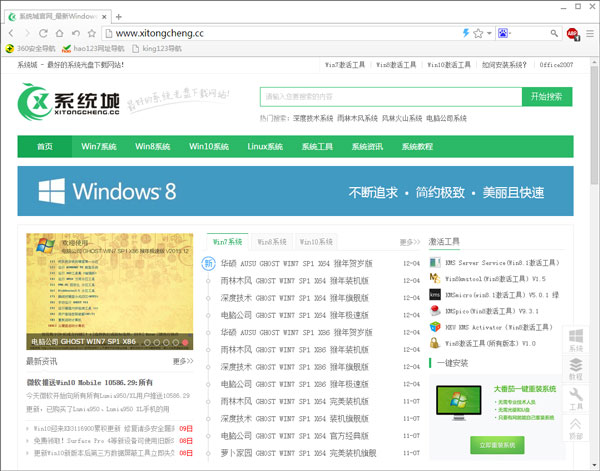The height and width of the screenshot is (471, 600).
Task: Click the 立即重装系统 green button
Action: 497,445
